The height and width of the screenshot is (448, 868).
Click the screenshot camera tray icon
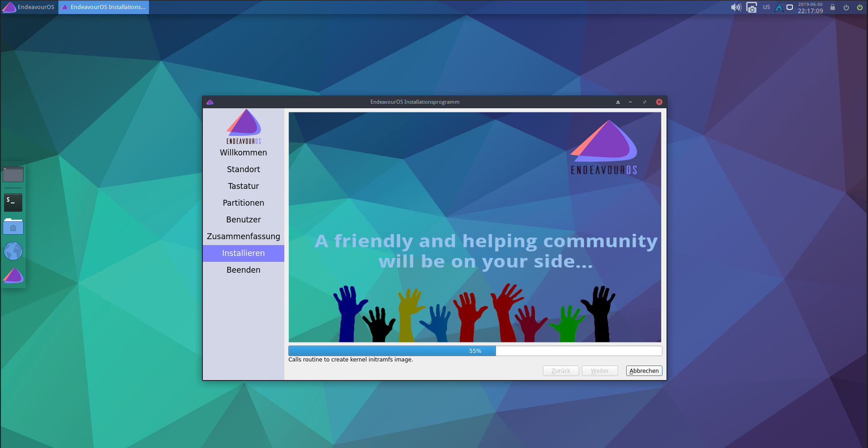(752, 7)
